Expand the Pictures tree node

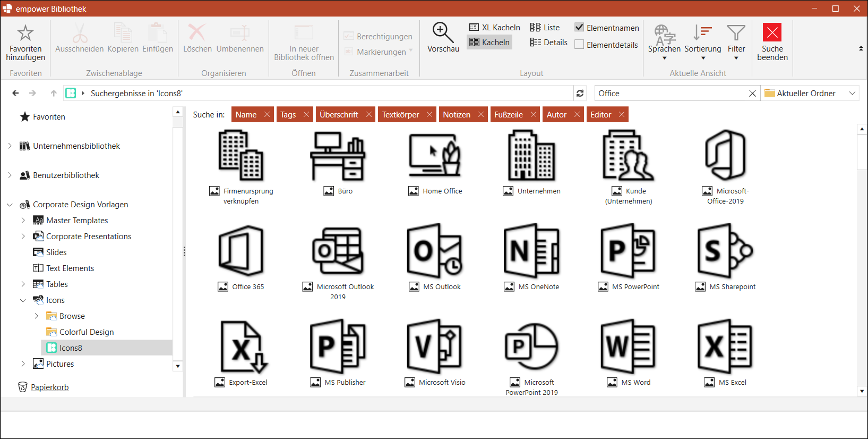(23, 364)
